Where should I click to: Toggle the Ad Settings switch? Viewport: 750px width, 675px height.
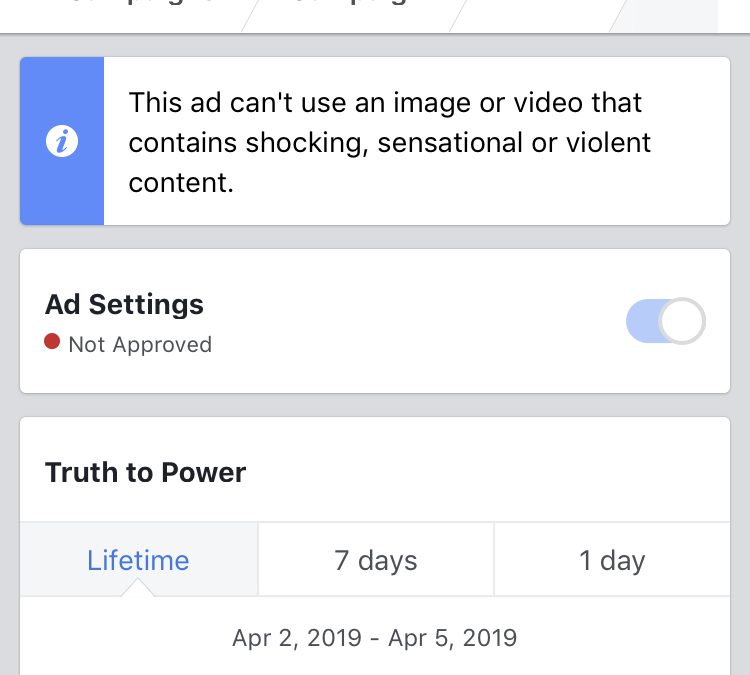tap(665, 322)
